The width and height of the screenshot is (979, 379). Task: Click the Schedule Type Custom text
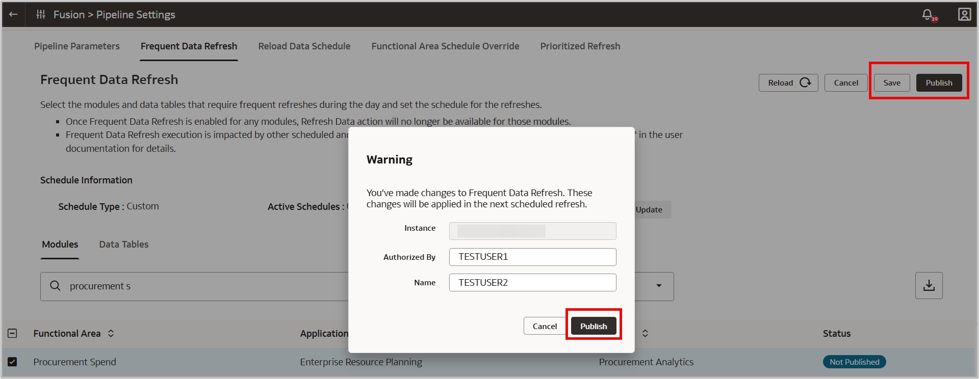(109, 206)
